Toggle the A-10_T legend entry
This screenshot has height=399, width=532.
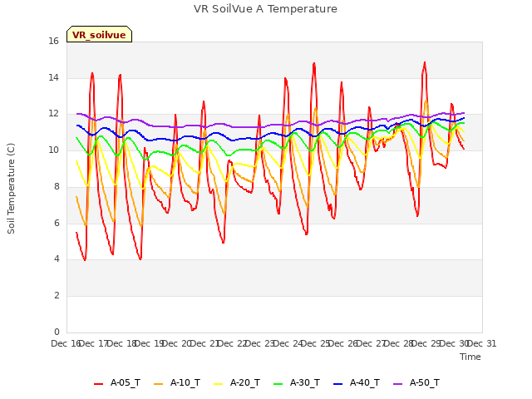(x=177, y=383)
